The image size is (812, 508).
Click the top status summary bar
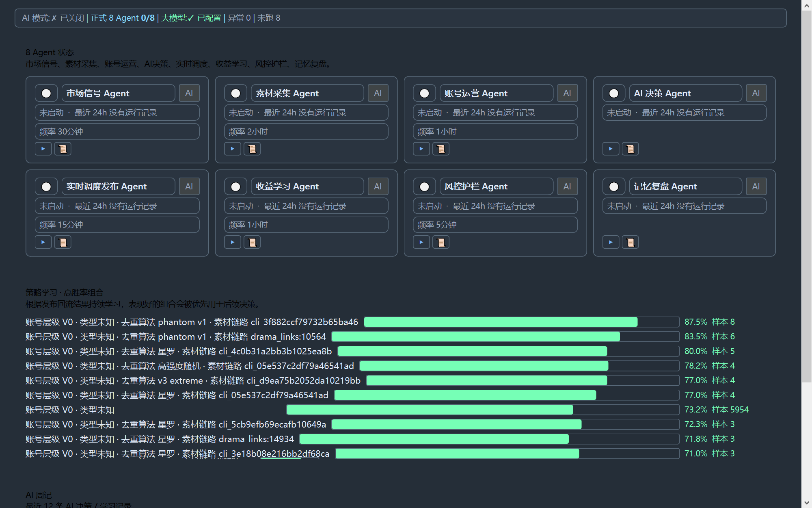tap(401, 18)
